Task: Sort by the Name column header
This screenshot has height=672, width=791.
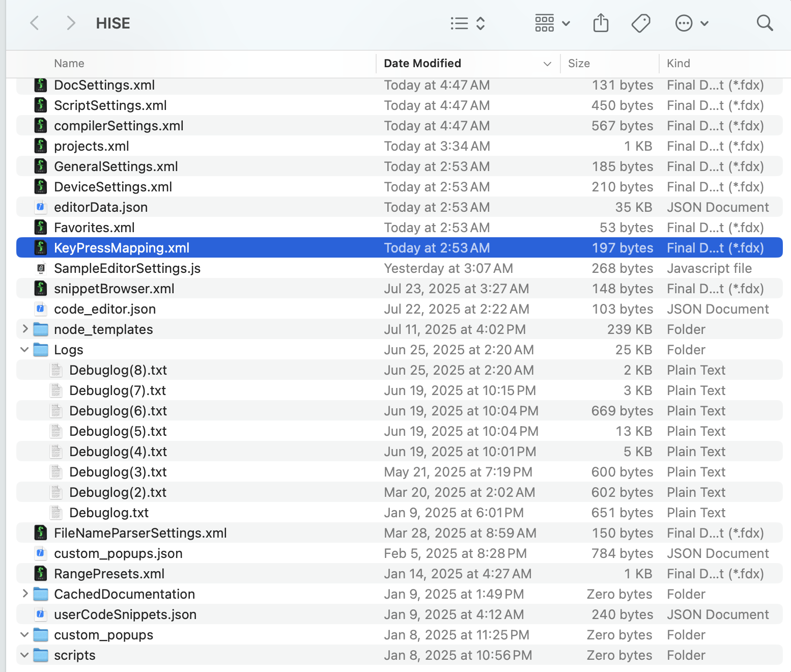Action: coord(69,64)
